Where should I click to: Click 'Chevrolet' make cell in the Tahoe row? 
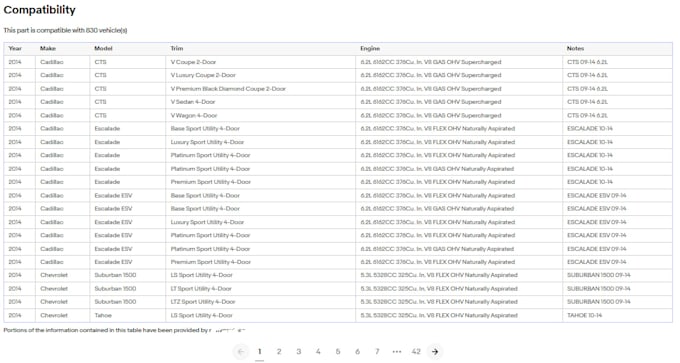62,315
